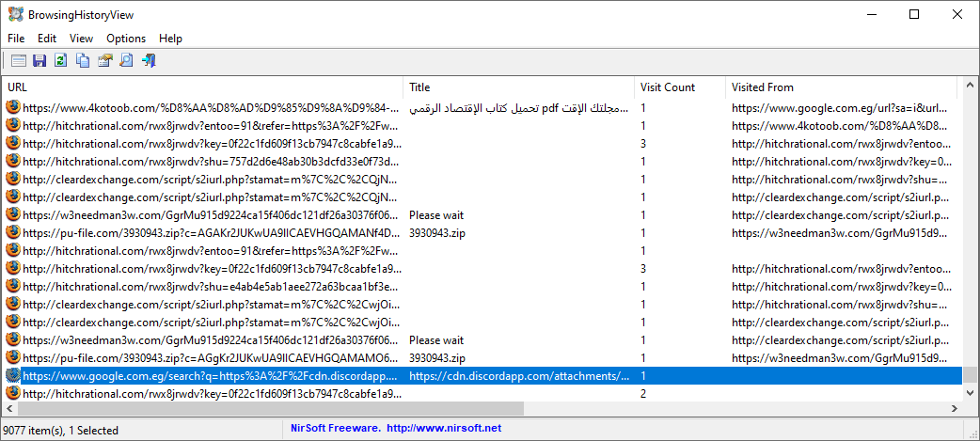Click '9077 item(s), 1 Selected' status text
The width and height of the screenshot is (980, 441).
tap(60, 430)
